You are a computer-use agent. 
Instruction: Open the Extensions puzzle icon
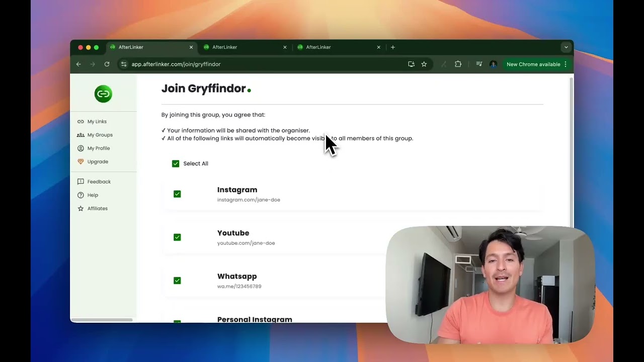tap(458, 64)
